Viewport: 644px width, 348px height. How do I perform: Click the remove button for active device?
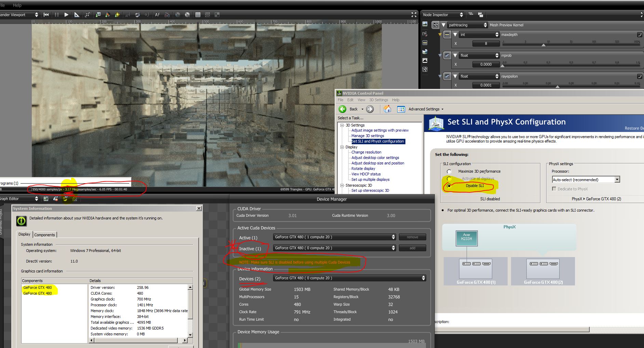(413, 237)
